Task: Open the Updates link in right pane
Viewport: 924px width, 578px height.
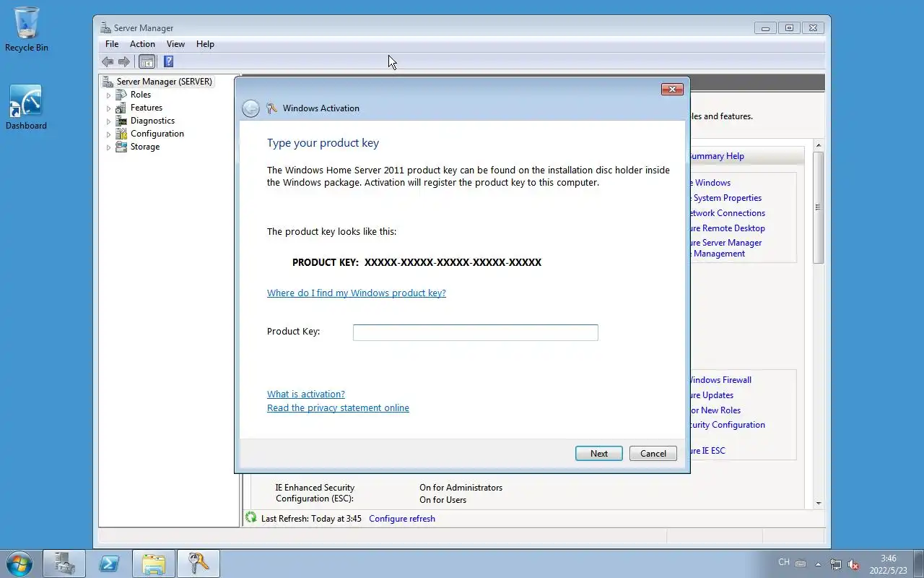Action: pyautogui.click(x=712, y=395)
